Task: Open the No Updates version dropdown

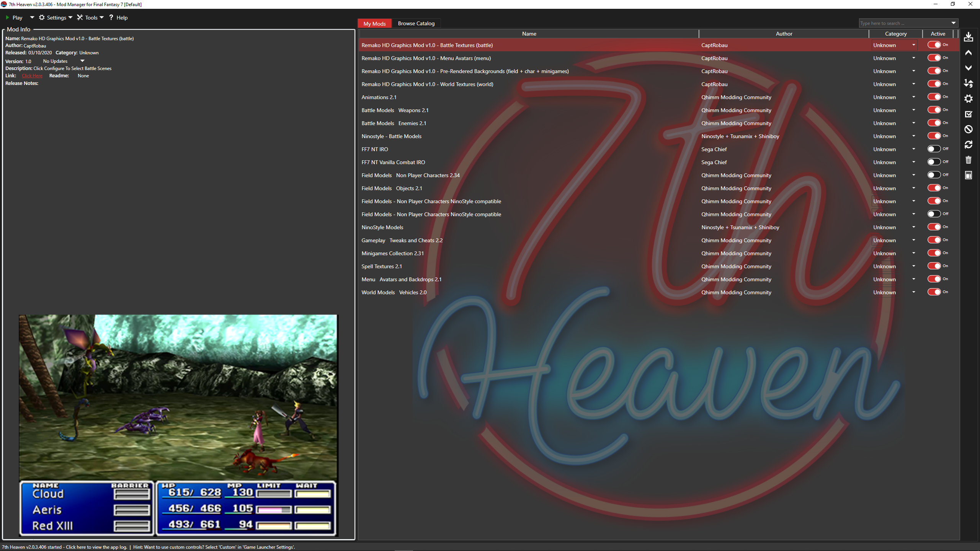Action: [82, 61]
